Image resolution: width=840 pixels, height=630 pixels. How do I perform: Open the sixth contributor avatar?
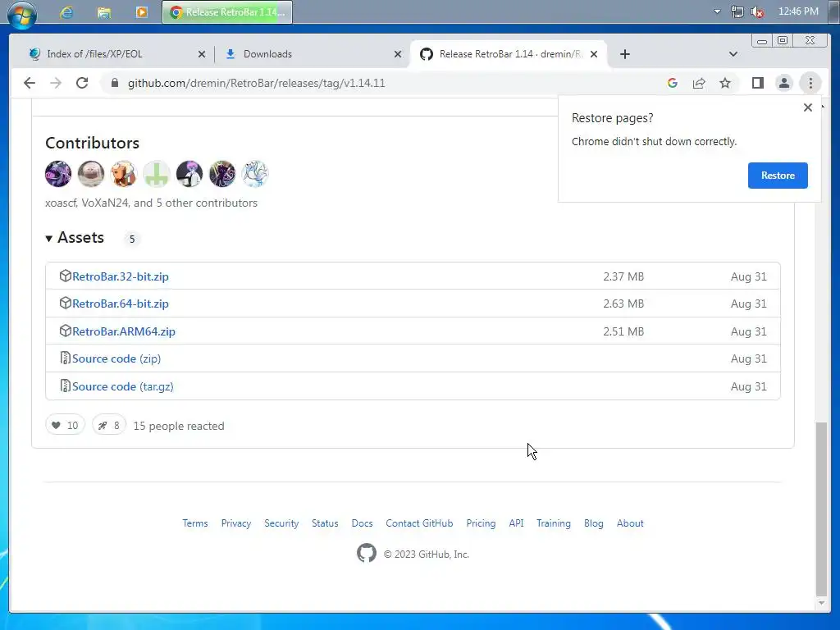(221, 174)
